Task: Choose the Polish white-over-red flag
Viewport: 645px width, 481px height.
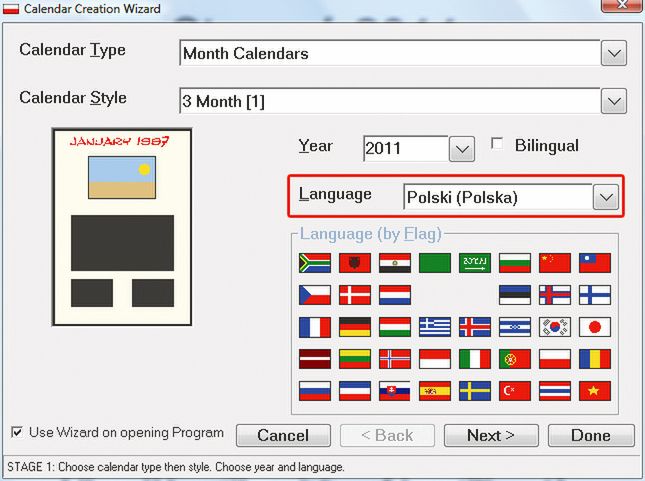Action: [555, 359]
